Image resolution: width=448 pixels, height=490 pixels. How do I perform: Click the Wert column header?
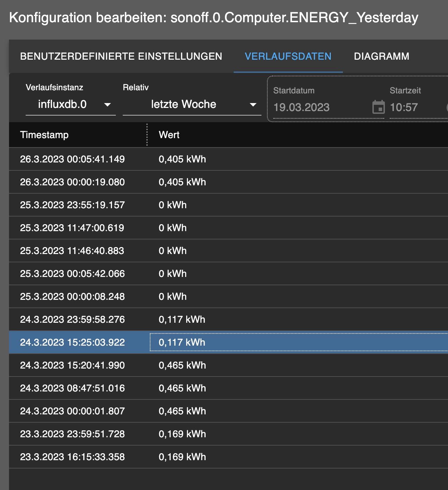coord(169,135)
